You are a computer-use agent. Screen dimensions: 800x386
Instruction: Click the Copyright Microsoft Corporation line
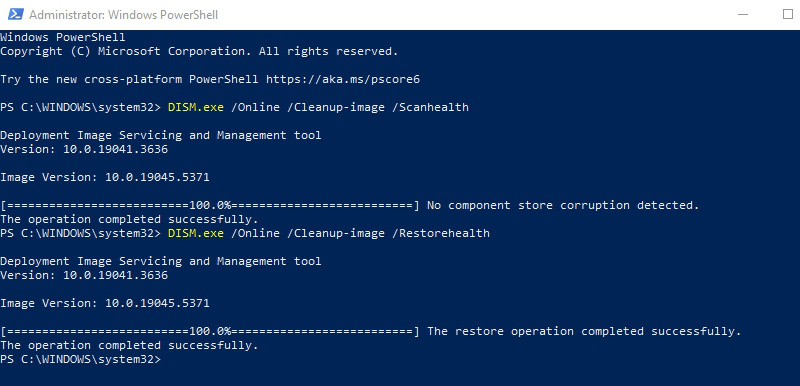199,52
